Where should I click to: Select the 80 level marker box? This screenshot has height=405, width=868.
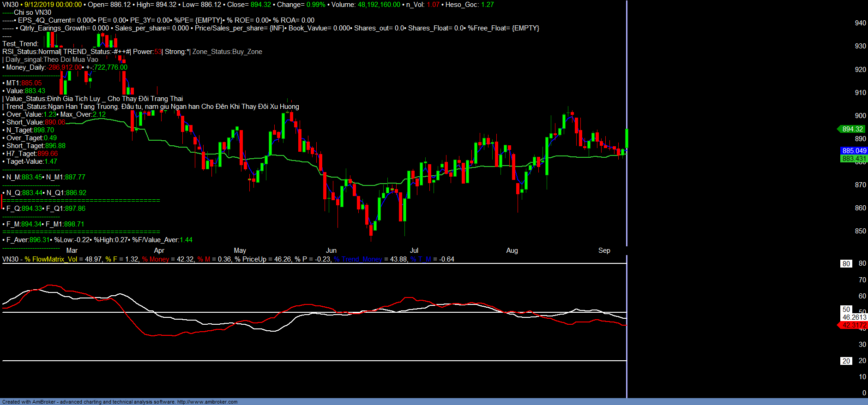(x=846, y=264)
